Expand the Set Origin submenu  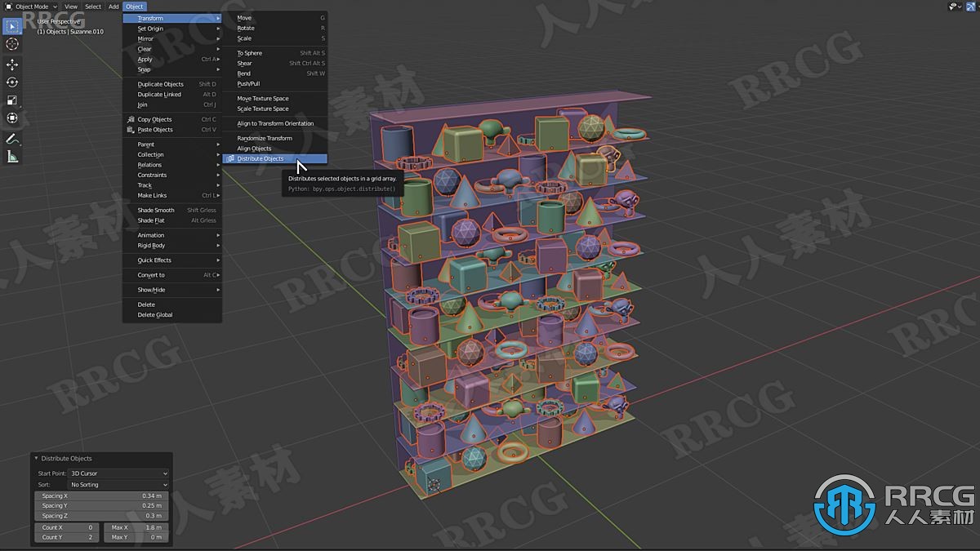click(172, 29)
